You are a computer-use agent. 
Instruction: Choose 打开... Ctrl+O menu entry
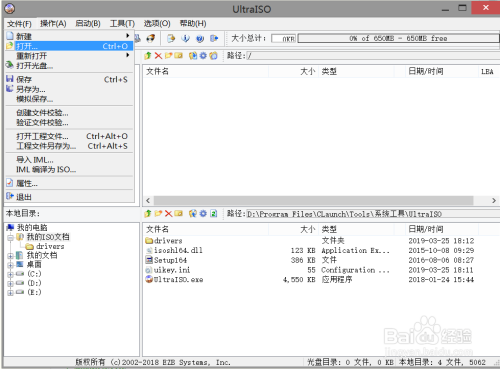[x=69, y=46]
